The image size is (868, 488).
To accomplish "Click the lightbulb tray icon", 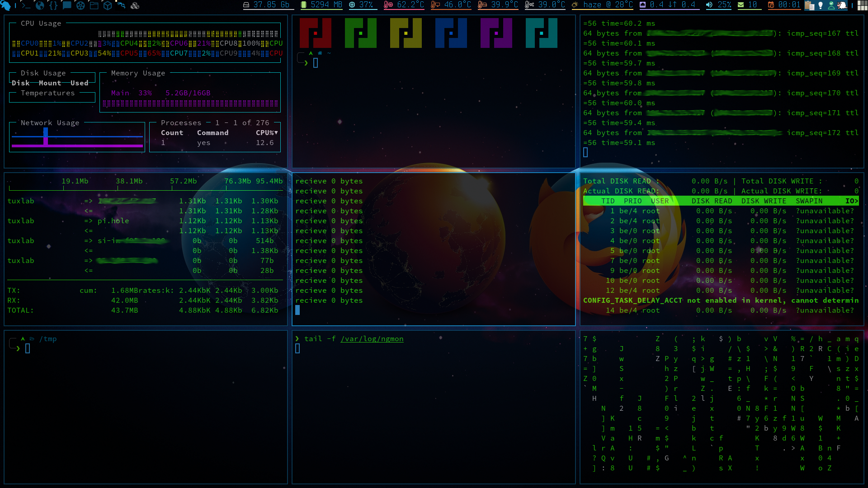I will tap(821, 5).
